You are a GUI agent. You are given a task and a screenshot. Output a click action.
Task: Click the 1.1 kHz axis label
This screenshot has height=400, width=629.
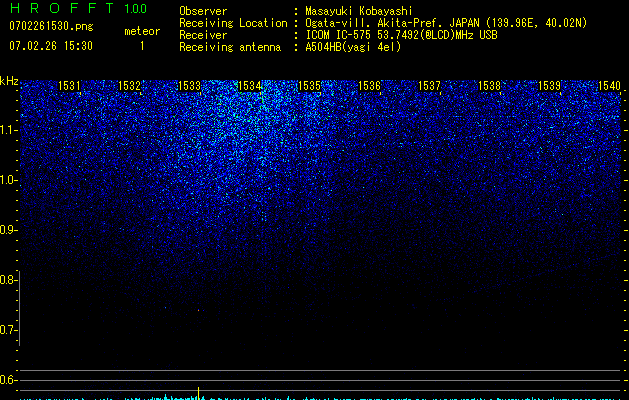pos(8,130)
